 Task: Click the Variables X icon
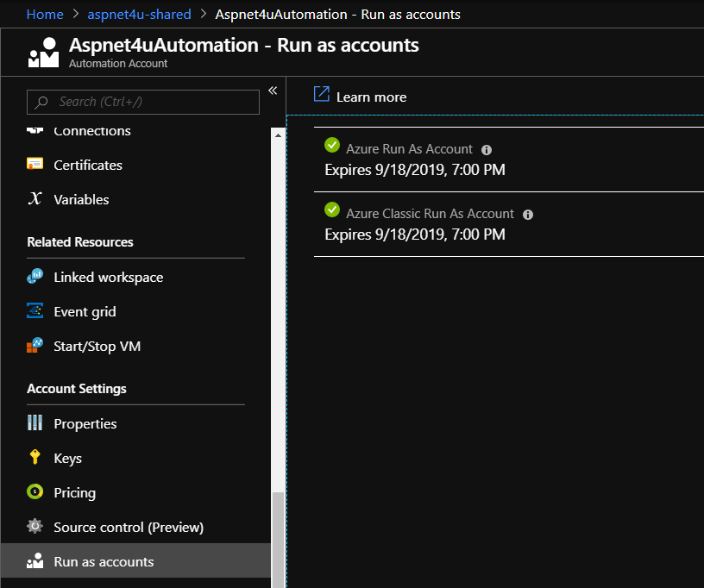(x=35, y=198)
